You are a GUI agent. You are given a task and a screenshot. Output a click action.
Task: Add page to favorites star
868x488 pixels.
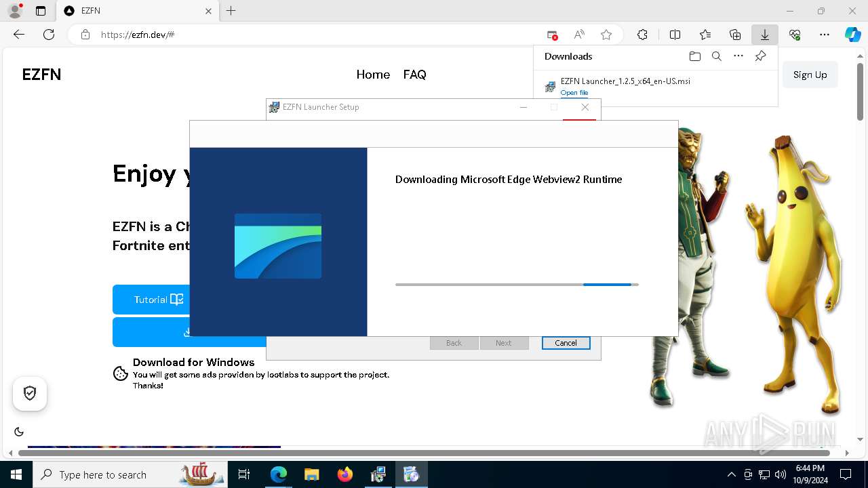click(606, 35)
